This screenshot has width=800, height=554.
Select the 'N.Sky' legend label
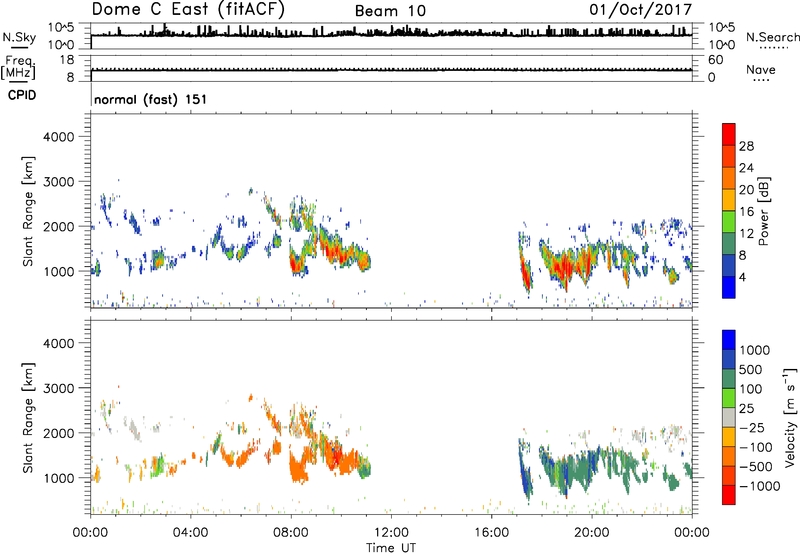point(19,37)
